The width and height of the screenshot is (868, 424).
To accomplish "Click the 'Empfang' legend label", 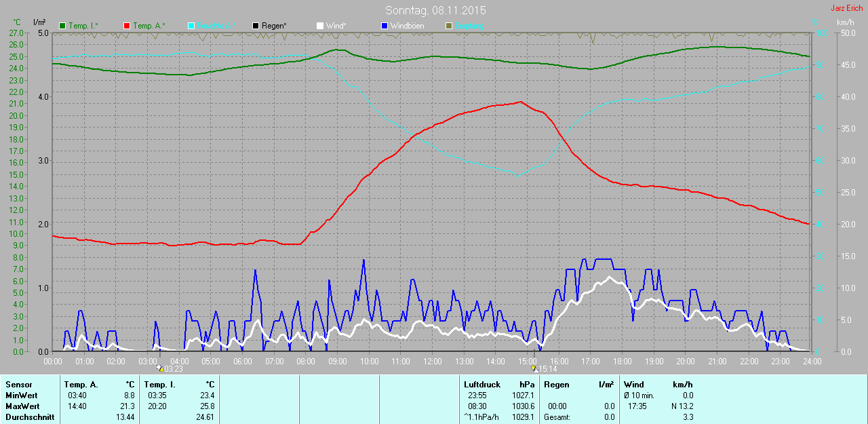I will tap(469, 26).
